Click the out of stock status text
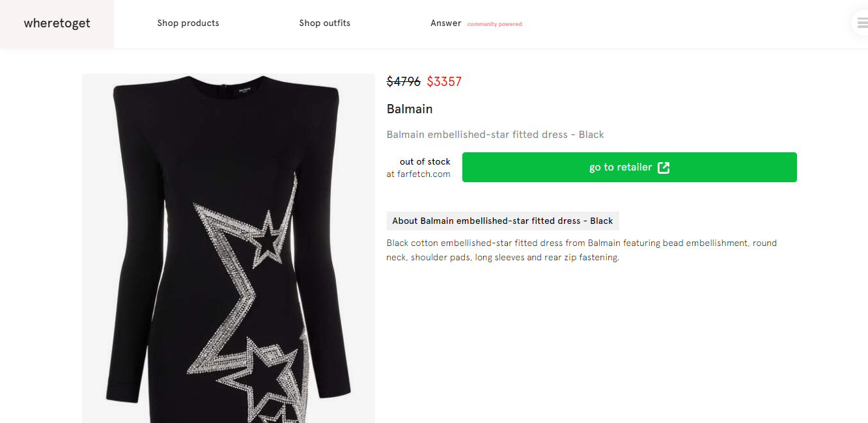This screenshot has width=868, height=423. tap(425, 161)
